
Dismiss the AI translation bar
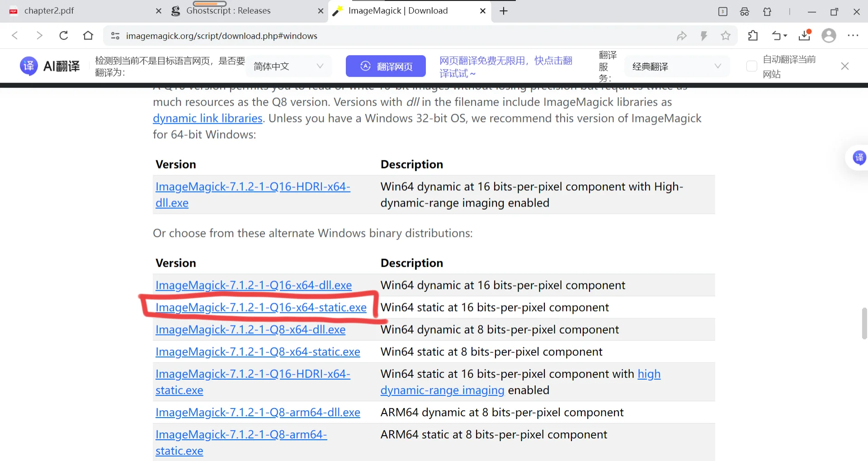pos(844,66)
